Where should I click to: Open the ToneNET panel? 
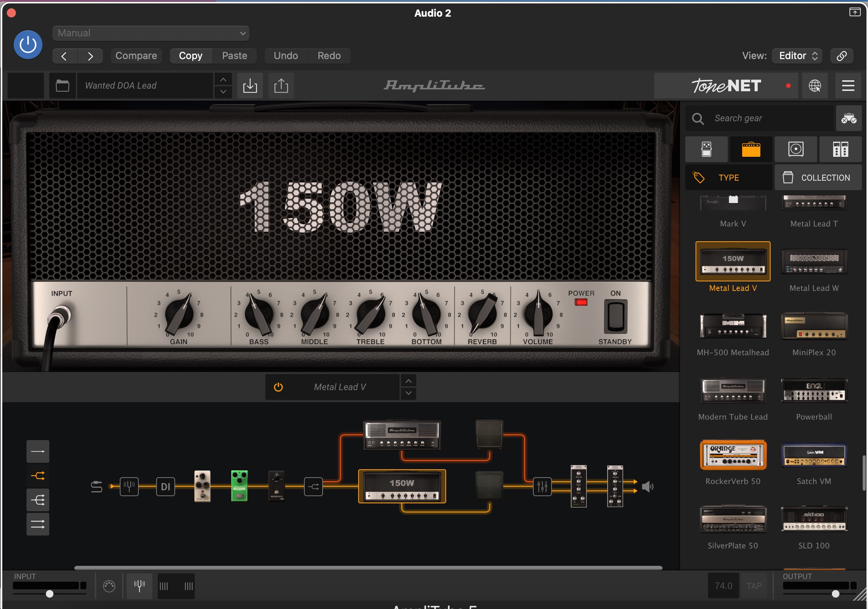(726, 86)
